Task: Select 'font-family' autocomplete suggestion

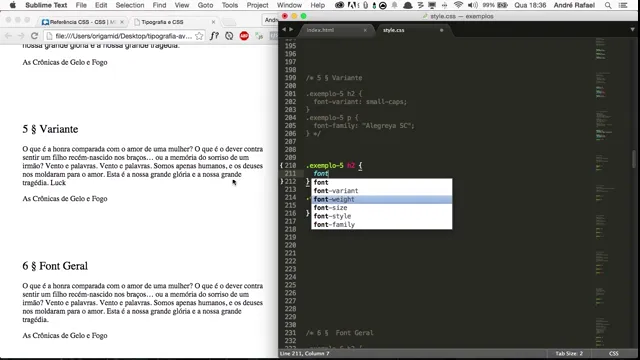Action: 382,224
